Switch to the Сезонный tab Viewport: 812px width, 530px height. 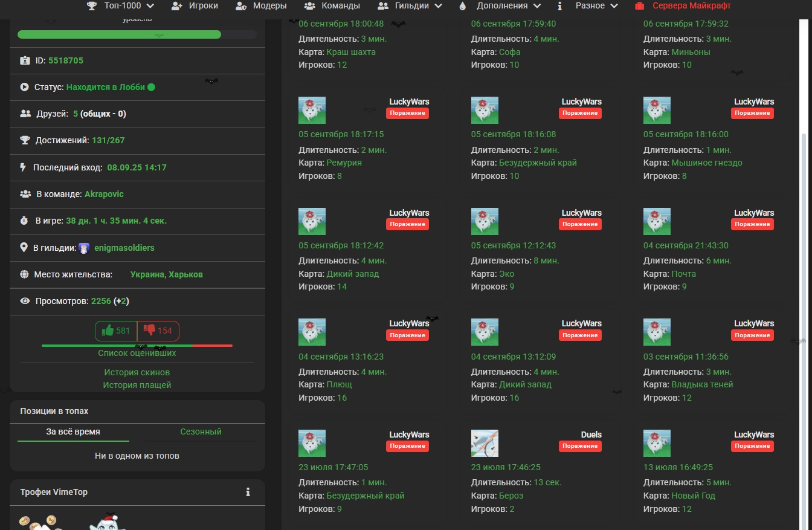pyautogui.click(x=201, y=431)
